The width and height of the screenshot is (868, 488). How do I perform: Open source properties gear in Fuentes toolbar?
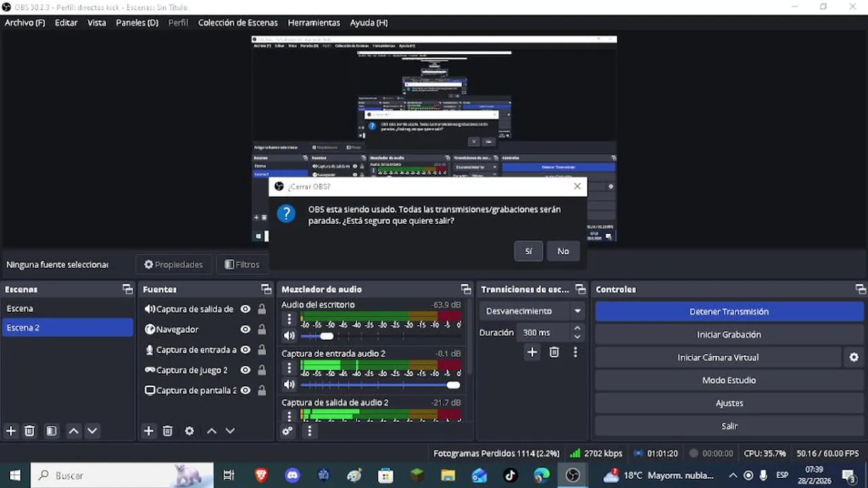coord(189,430)
